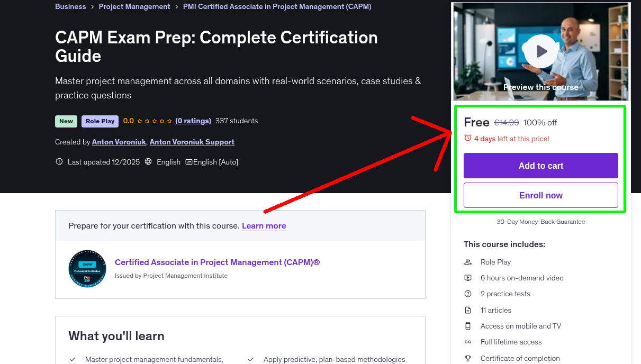Click the lifetime access infinity icon
The height and width of the screenshot is (364, 641).
point(468,342)
